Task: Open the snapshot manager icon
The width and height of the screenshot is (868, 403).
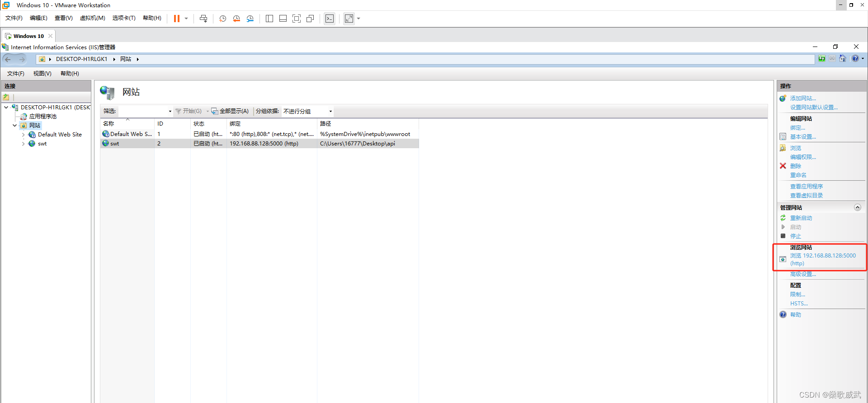Action: (x=250, y=19)
